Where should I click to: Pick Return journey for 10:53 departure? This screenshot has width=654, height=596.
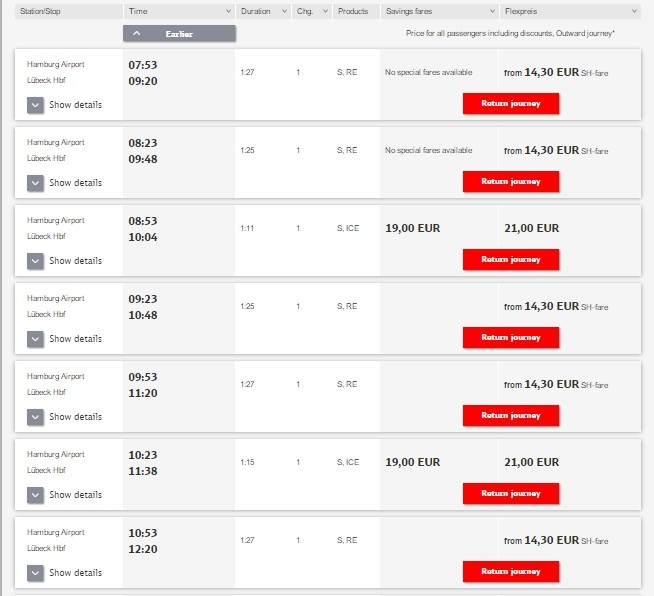pos(510,572)
